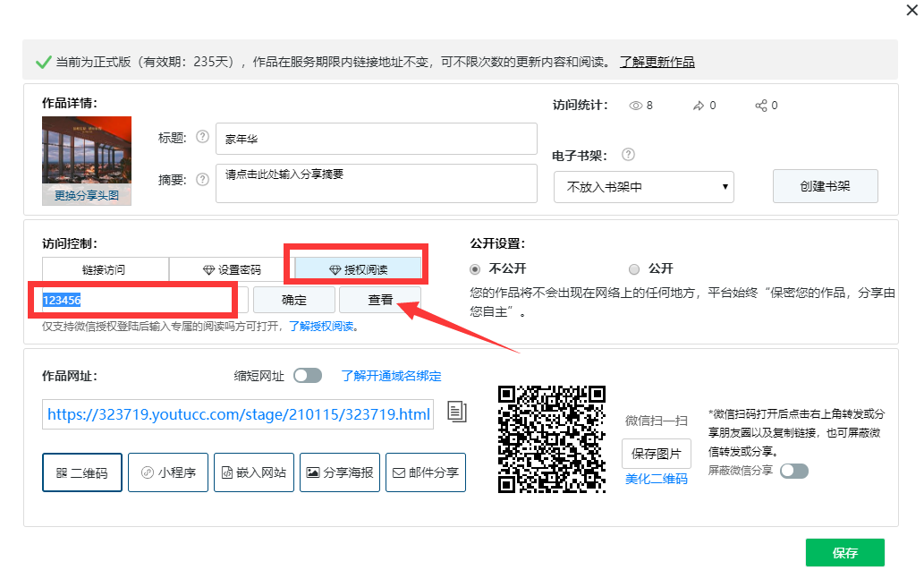Click the 标题 input field with 家年华

pyautogui.click(x=376, y=139)
